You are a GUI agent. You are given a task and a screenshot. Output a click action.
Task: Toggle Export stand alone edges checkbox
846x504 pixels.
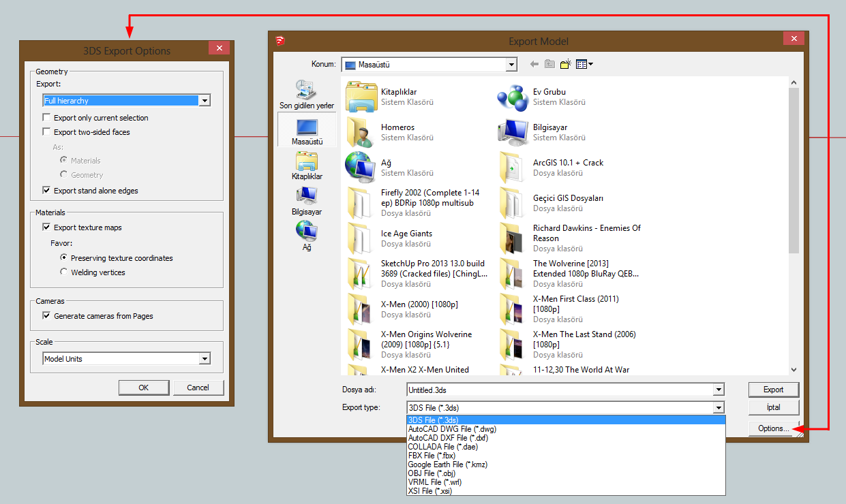coord(46,191)
